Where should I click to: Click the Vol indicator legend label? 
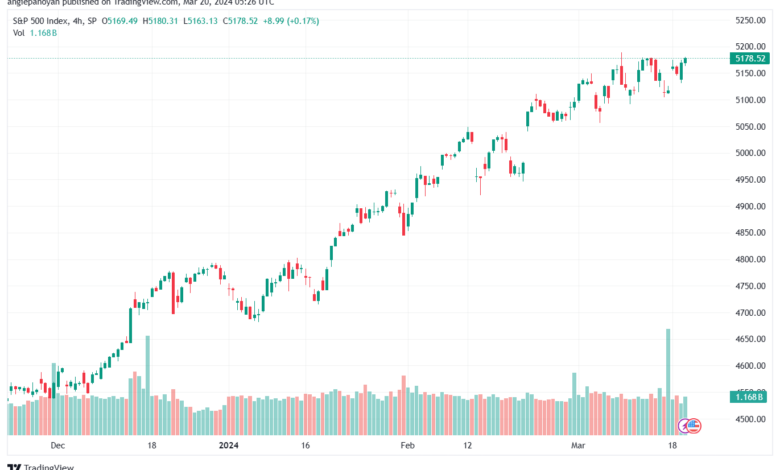click(18, 33)
